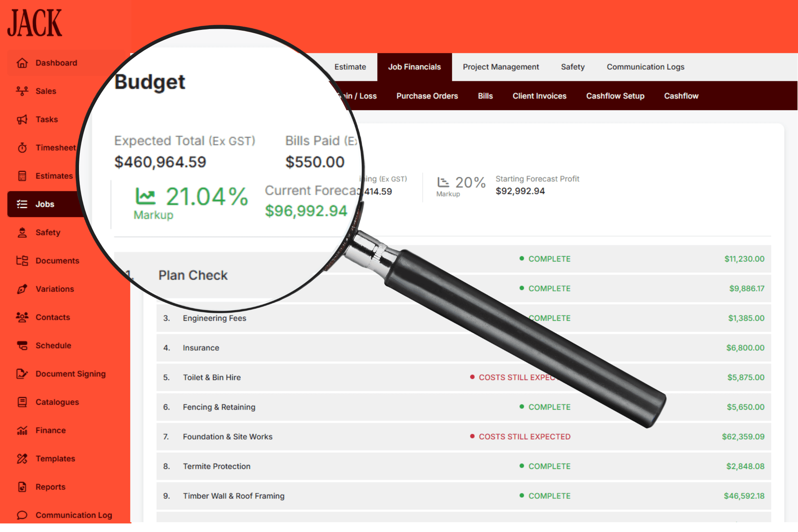The height and width of the screenshot is (532, 798).
Task: Open the Variations pen icon
Action: (22, 289)
